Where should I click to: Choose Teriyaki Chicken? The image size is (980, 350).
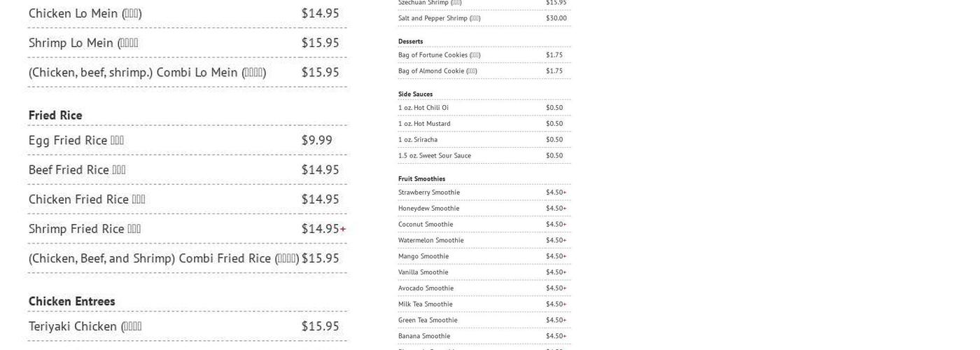(85, 326)
